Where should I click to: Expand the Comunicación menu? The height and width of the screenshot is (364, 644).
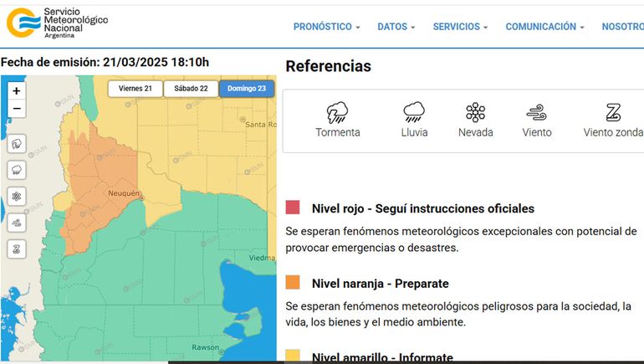tap(544, 27)
